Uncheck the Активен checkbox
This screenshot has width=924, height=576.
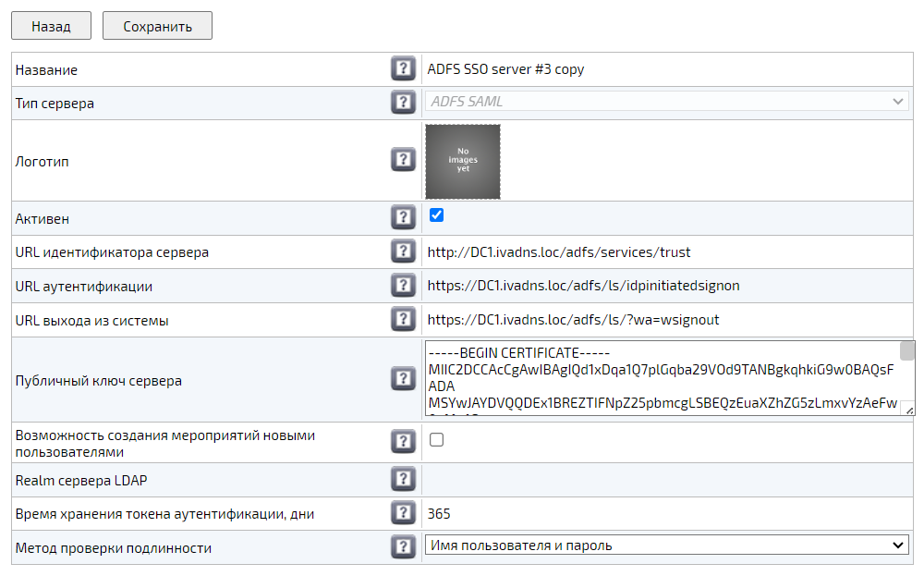coord(437,215)
